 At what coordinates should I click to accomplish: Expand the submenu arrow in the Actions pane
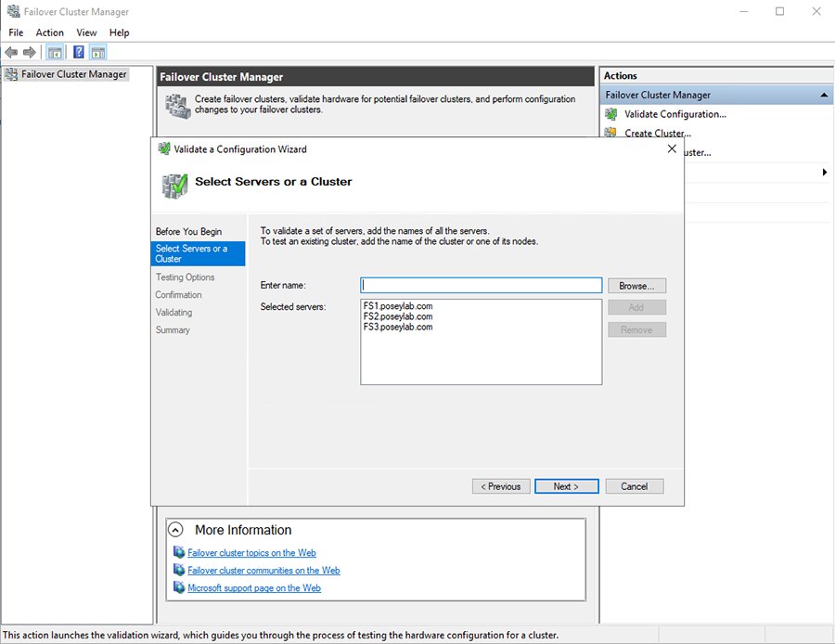click(x=824, y=172)
